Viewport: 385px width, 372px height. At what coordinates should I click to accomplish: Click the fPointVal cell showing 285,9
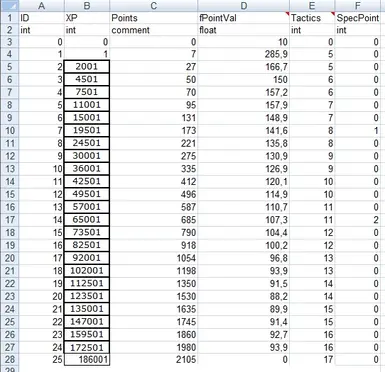[x=244, y=54]
